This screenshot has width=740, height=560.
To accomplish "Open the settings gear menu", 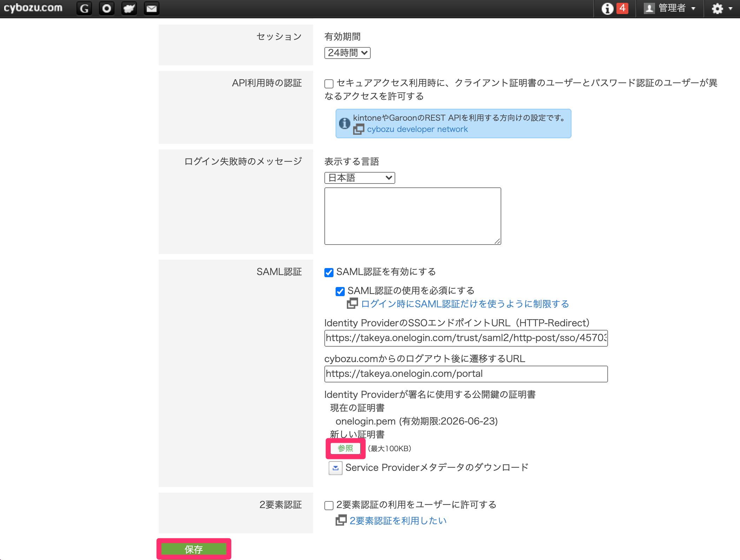I will 722,8.
